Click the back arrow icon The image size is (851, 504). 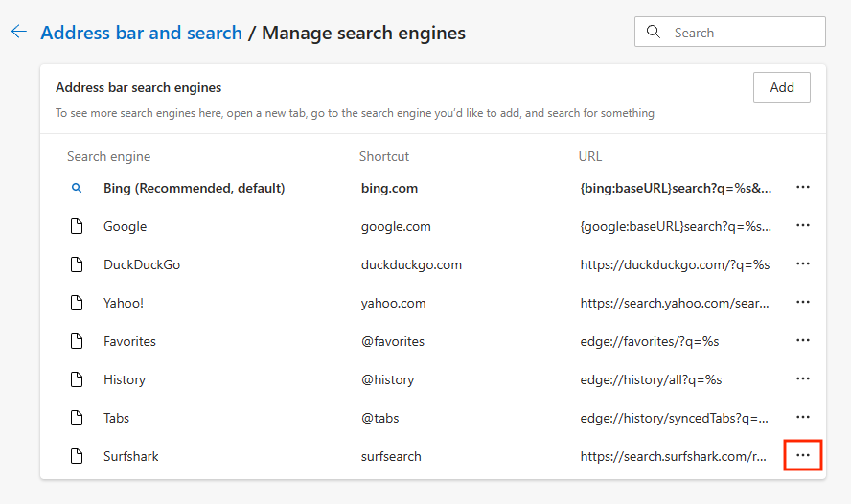(18, 33)
